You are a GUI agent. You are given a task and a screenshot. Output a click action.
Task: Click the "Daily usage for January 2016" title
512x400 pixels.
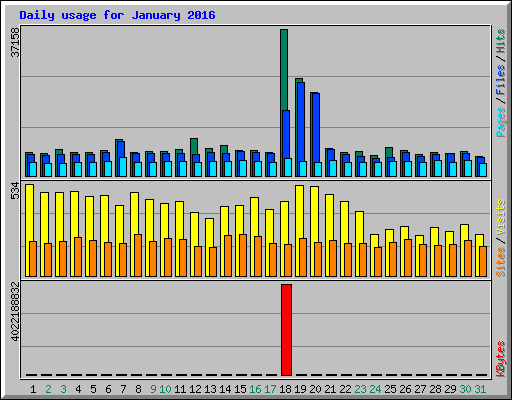[117, 15]
